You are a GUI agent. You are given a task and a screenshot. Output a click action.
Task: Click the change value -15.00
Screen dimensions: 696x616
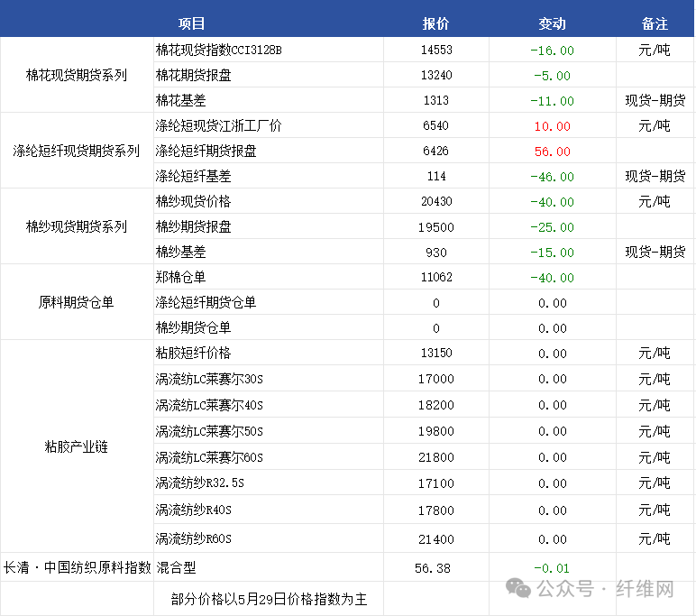[x=552, y=253]
